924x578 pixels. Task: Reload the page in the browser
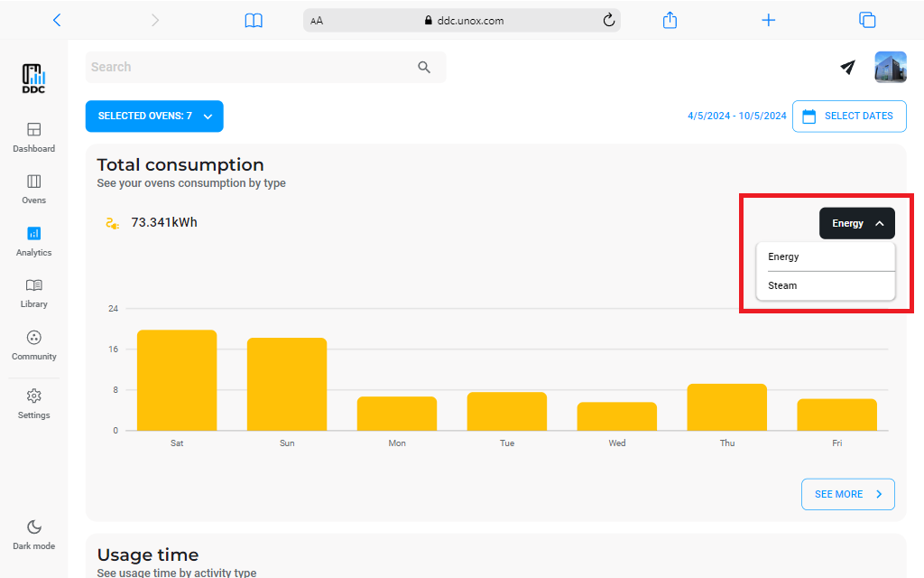click(x=608, y=20)
